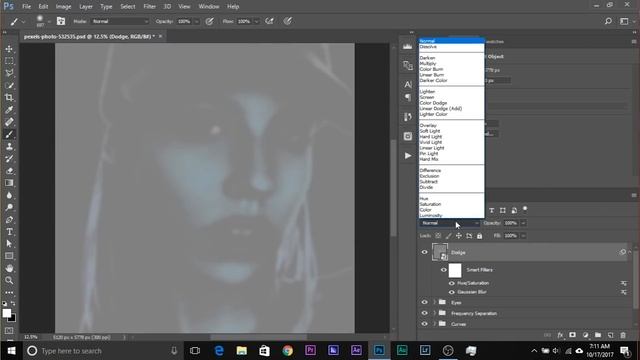Add a layer mask
The height and width of the screenshot is (360, 640).
coord(573,335)
